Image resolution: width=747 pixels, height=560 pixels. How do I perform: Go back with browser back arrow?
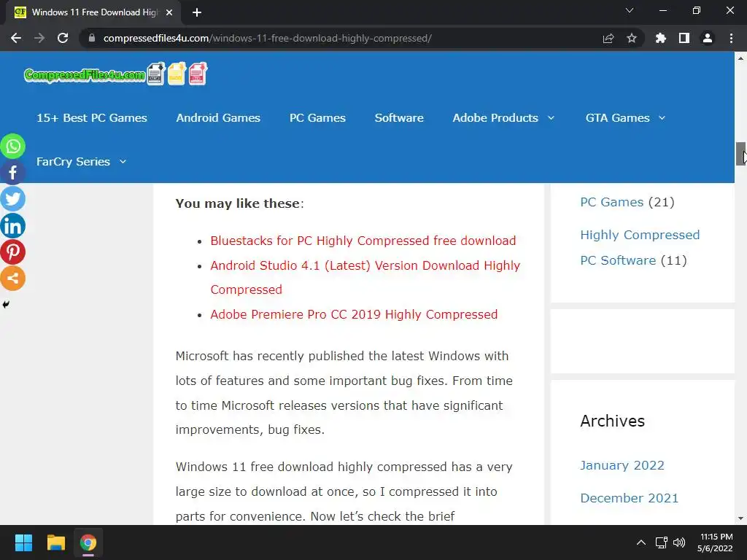coord(16,38)
